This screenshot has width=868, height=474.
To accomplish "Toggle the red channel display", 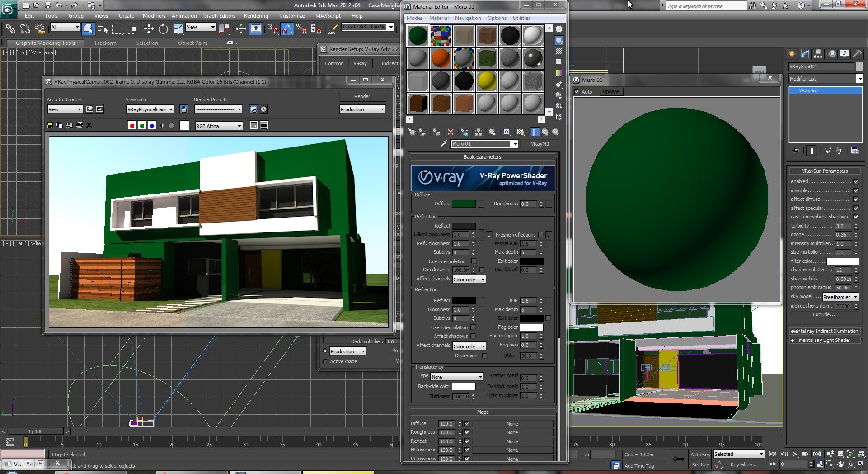I will (132, 126).
